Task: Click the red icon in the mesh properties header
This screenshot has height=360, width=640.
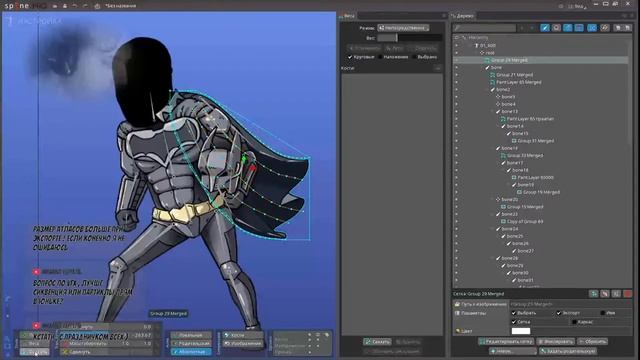Action: tap(628, 293)
